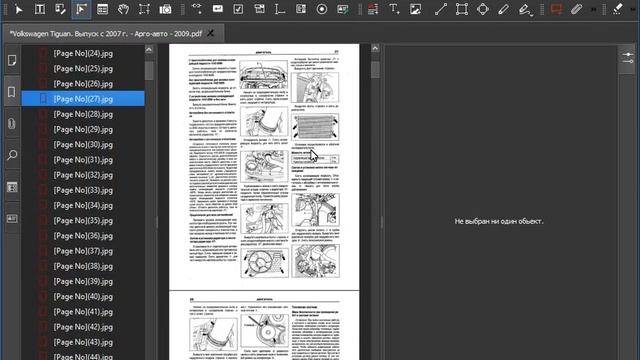
Task: Open properties panel settings sliders icon
Action: click(628, 58)
